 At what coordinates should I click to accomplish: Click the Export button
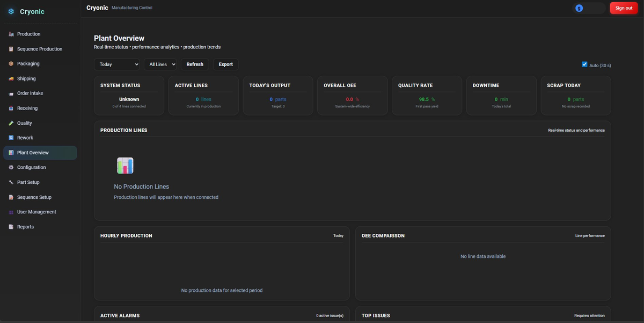225,64
